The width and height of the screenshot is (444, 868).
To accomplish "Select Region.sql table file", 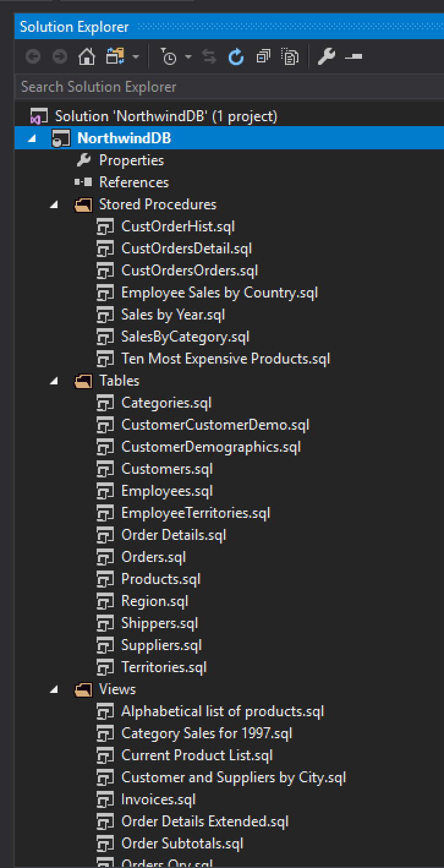I will click(155, 601).
